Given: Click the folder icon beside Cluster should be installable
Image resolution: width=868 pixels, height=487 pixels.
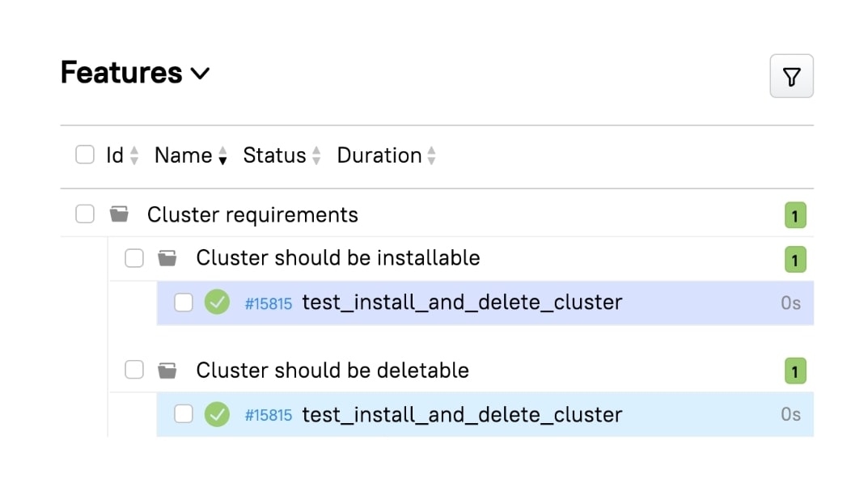Looking at the screenshot, I should (167, 257).
